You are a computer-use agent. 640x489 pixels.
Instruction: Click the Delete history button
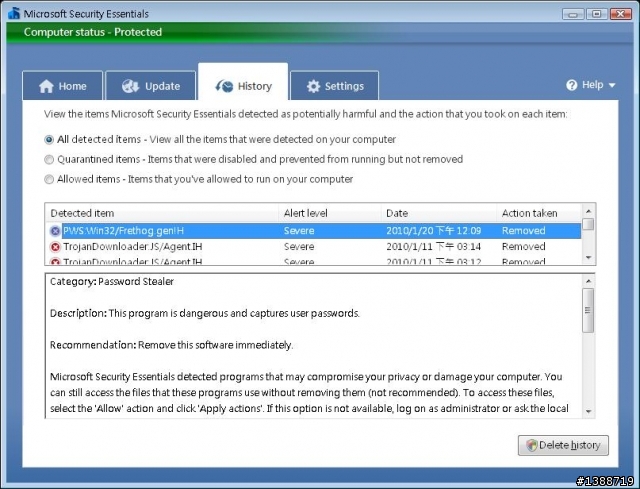tap(563, 445)
